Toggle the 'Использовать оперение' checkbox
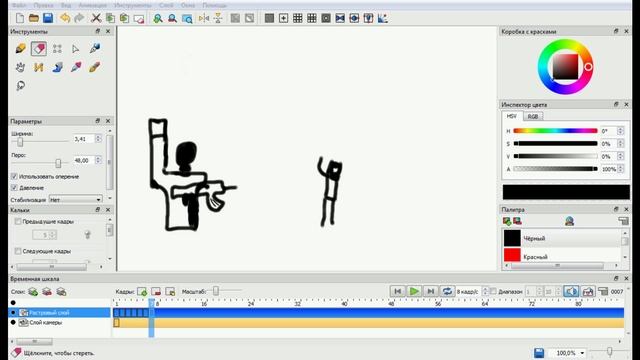 tap(14, 176)
